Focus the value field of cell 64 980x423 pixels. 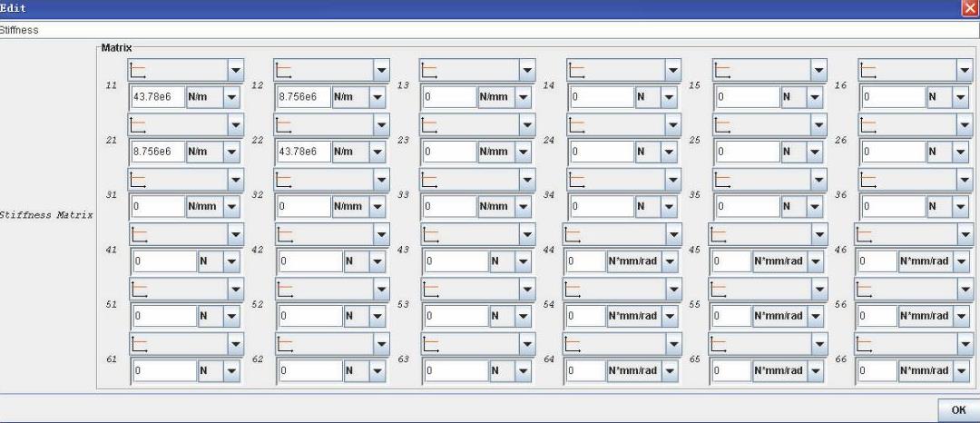pos(584,370)
